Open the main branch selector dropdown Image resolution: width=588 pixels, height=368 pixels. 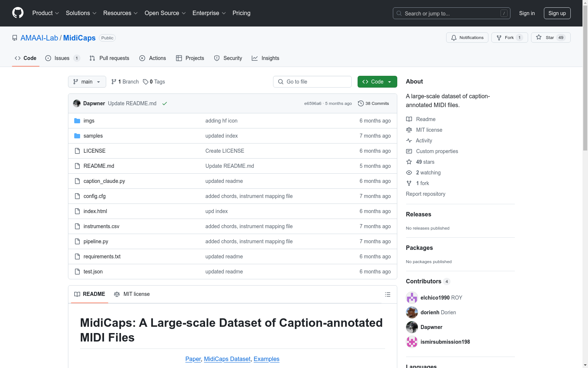pyautogui.click(x=87, y=82)
